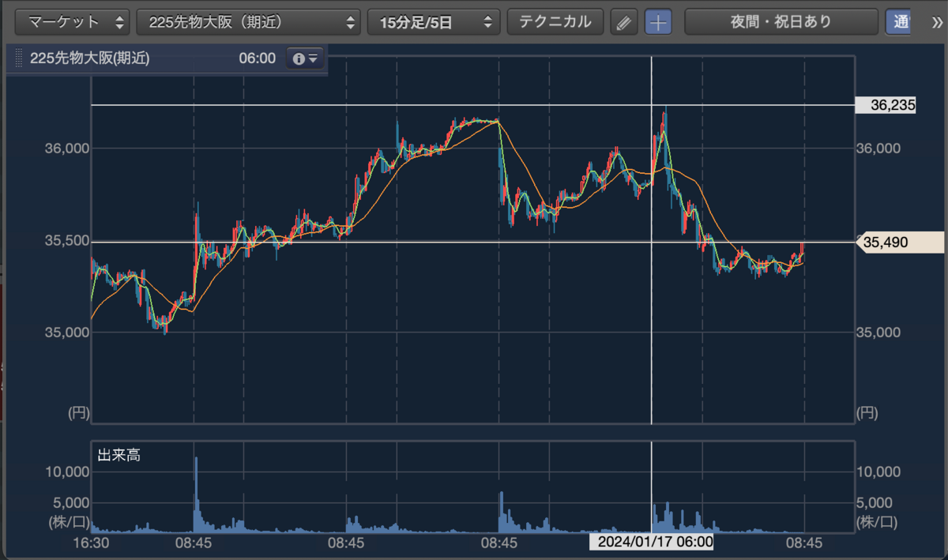This screenshot has height=560, width=948.
Task: Click the right axis 36,000 label
Action: [x=878, y=148]
